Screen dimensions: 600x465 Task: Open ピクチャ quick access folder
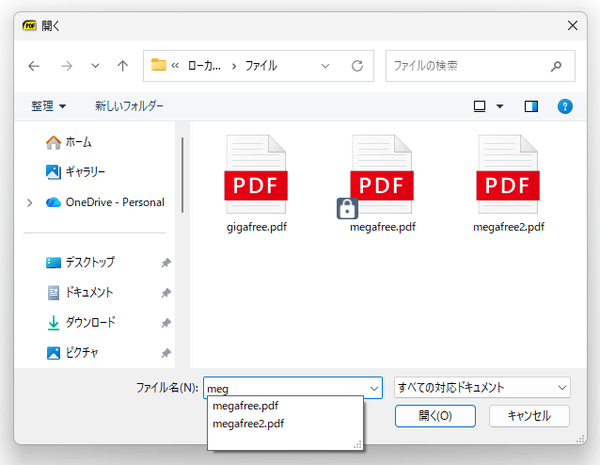click(x=72, y=352)
